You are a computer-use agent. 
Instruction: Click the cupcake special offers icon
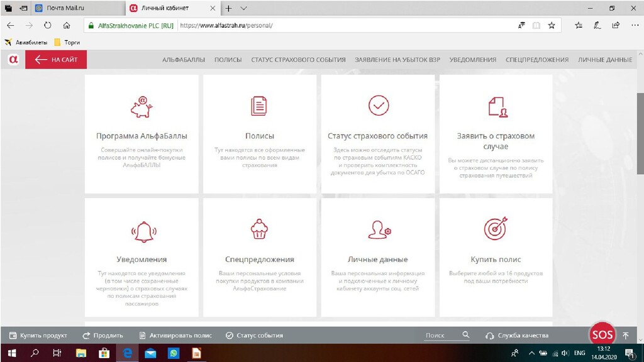259,229
